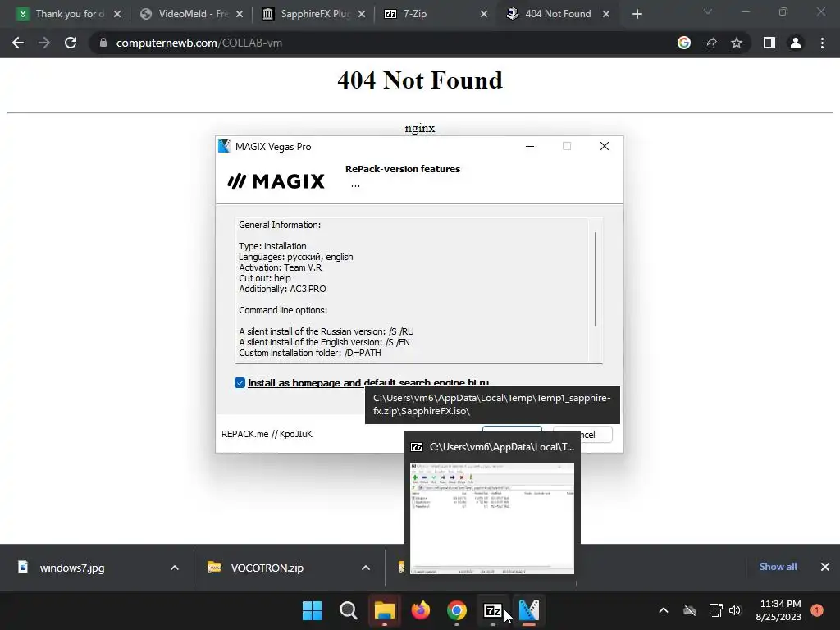This screenshot has height=630, width=840.
Task: Click the MAGIX Vegas Pro title bar icon
Action: click(225, 146)
